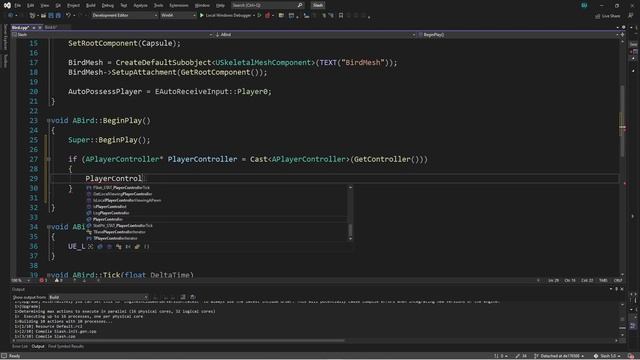Click the Save toolbar icon
Viewport: 640px width, 360px height.
click(51, 16)
